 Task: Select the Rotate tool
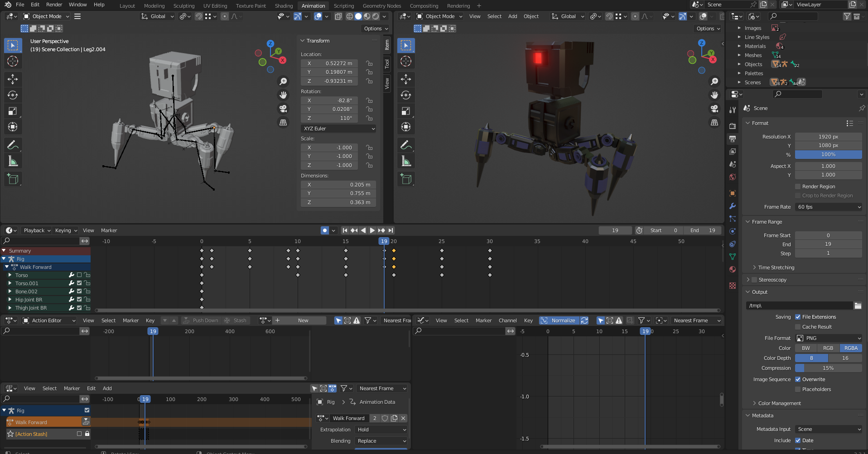point(13,95)
